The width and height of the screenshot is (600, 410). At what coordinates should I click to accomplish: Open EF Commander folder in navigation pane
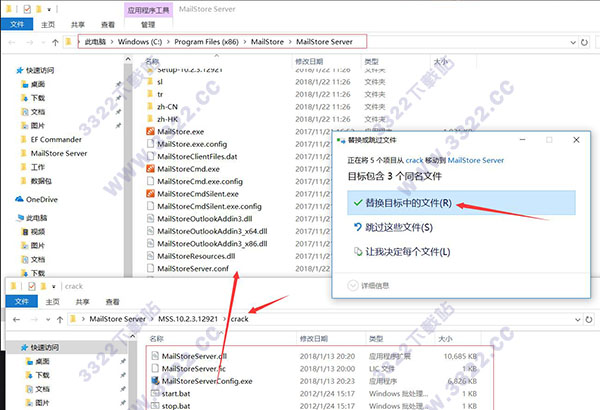(x=56, y=139)
